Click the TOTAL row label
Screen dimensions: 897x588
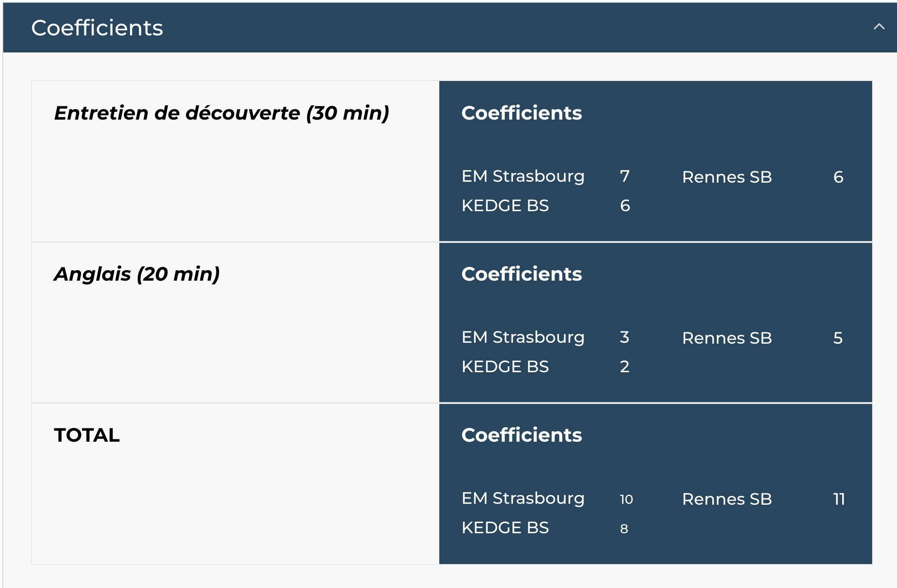87,435
